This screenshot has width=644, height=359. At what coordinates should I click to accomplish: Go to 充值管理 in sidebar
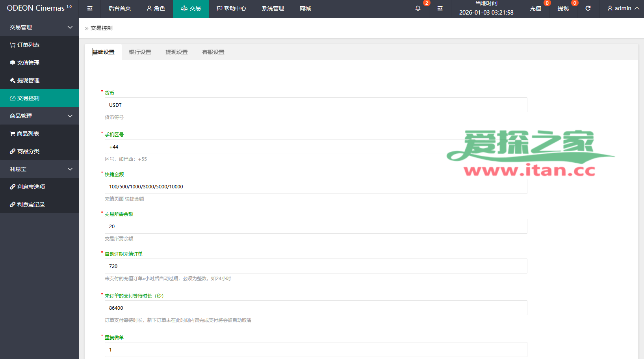point(28,63)
